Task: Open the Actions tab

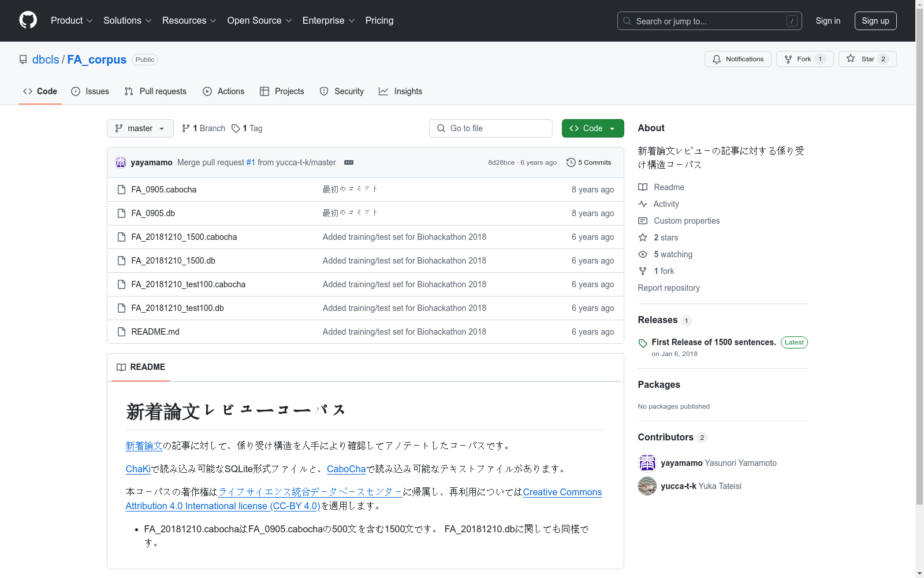Action: click(x=223, y=91)
